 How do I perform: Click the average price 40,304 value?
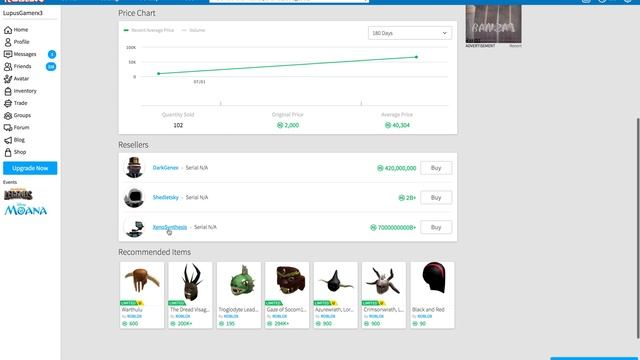[x=397, y=125]
